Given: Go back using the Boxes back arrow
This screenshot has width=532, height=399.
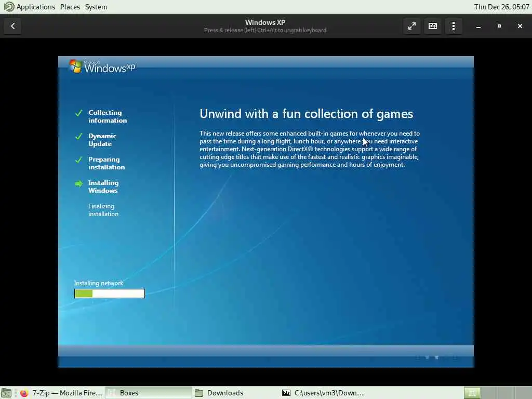Looking at the screenshot, I should point(13,26).
